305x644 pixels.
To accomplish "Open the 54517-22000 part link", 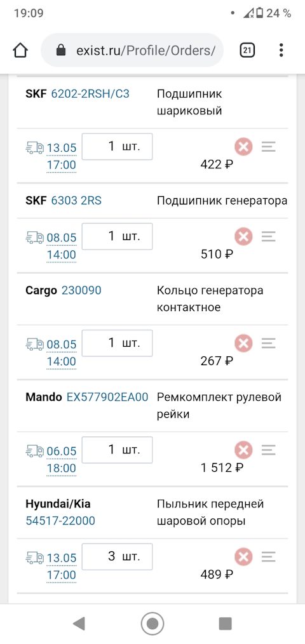I will point(60,521).
